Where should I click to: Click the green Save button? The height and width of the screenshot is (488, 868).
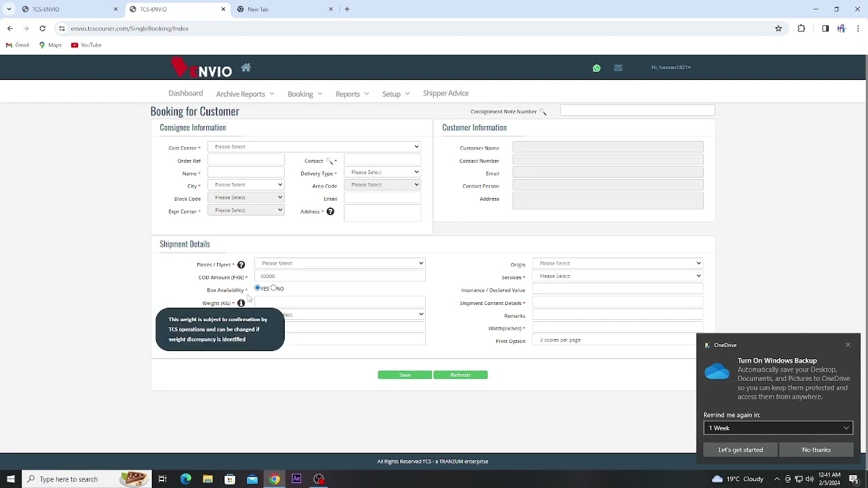click(405, 375)
